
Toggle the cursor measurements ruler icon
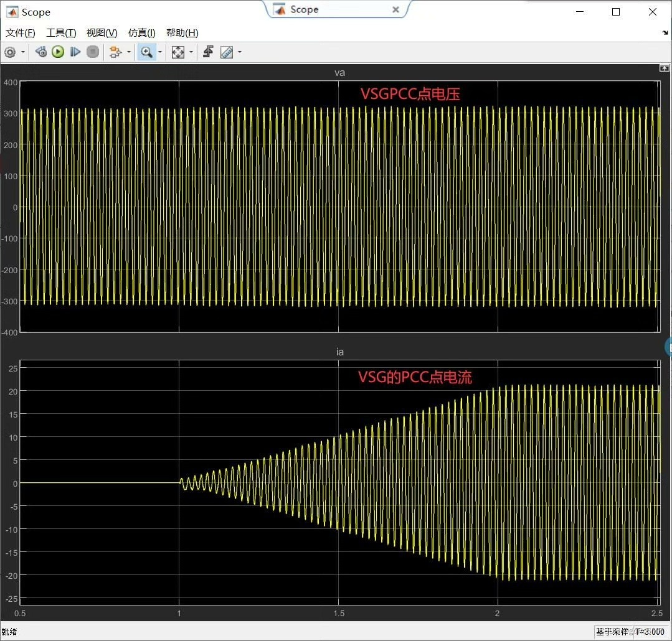[227, 52]
